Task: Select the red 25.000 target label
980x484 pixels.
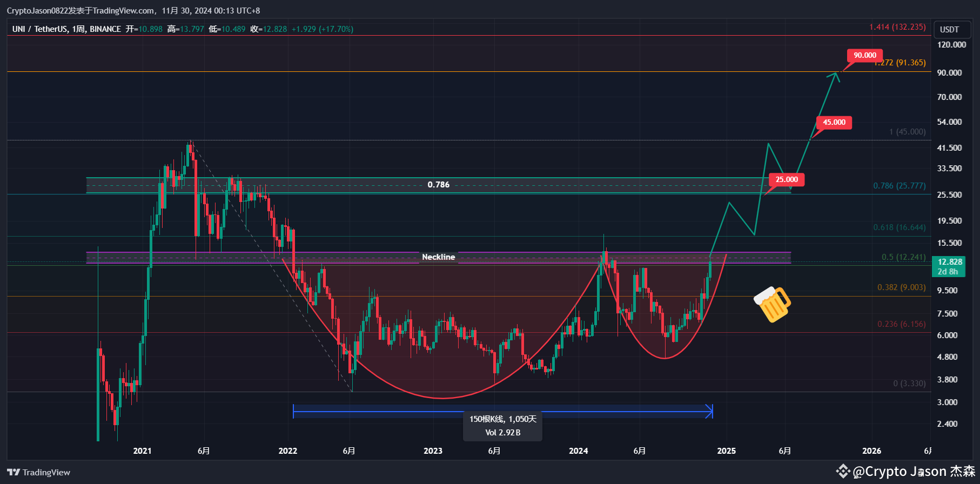Action: pos(787,179)
